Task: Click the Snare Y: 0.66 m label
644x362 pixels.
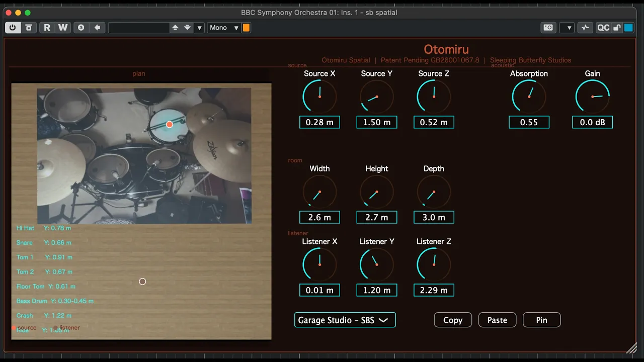Action: click(x=44, y=242)
